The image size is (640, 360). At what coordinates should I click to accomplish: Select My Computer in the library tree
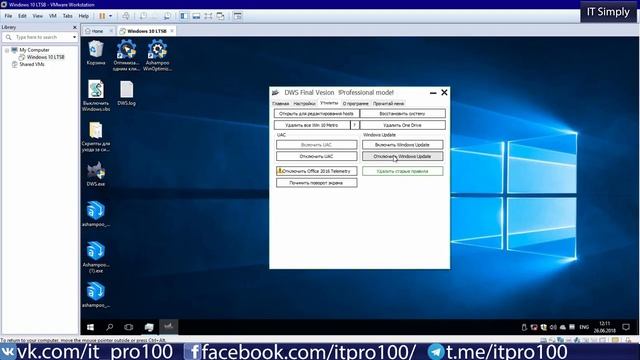(34, 50)
